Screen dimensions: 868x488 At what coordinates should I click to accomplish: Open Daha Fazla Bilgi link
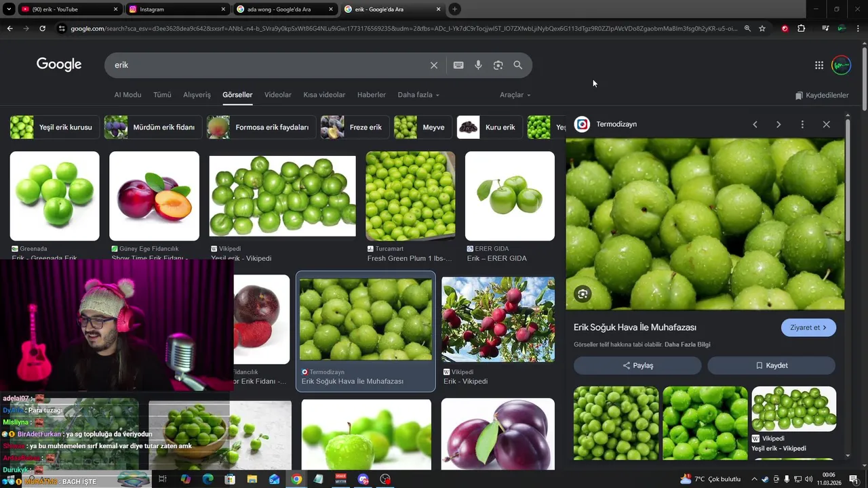688,344
